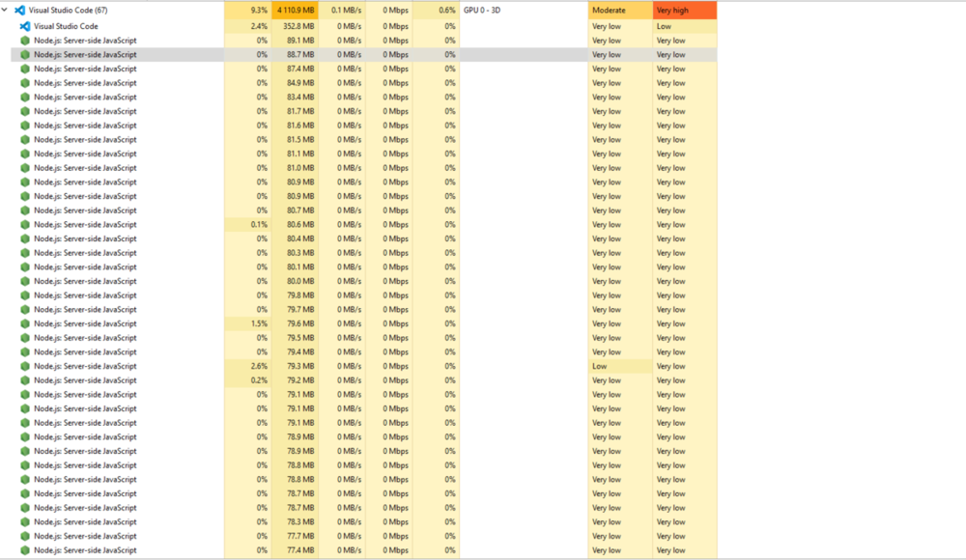Viewport: 966px width, 560px height.
Task: Click the 4,110.9 MB total memory cell
Action: [295, 11]
